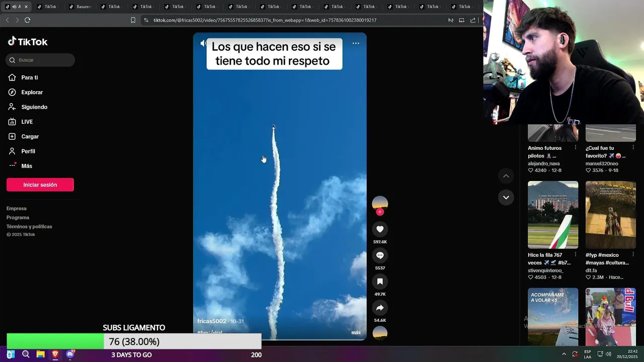The image size is (644, 362).
Task: Open the 'Acompáñame a volar' video thumbnail
Action: [x=553, y=317]
